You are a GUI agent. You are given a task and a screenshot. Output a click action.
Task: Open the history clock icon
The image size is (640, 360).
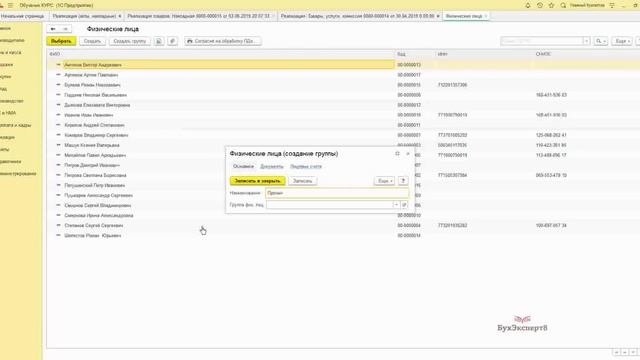[x=540, y=5]
